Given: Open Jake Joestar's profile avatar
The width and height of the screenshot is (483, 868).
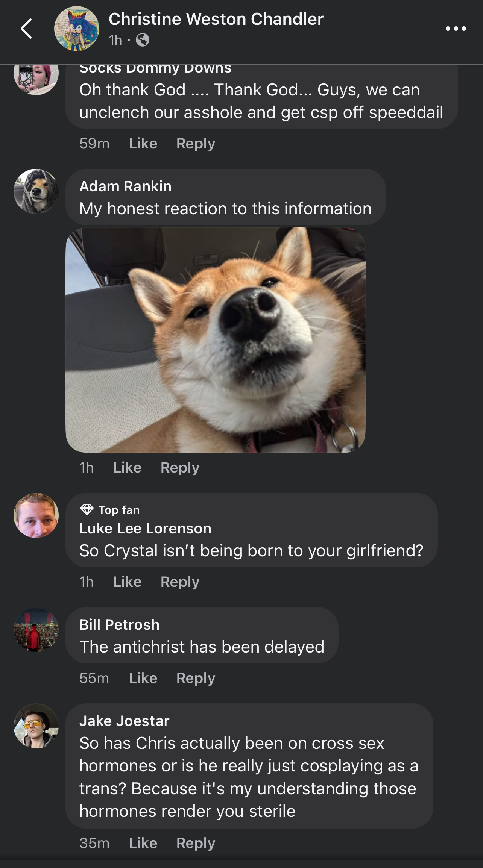Looking at the screenshot, I should (x=36, y=726).
